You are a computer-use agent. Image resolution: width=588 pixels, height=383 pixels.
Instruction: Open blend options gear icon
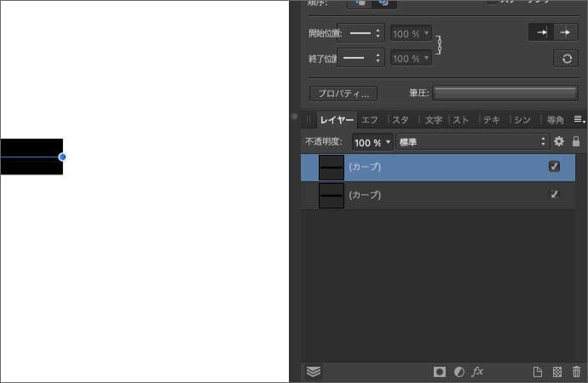(x=559, y=141)
